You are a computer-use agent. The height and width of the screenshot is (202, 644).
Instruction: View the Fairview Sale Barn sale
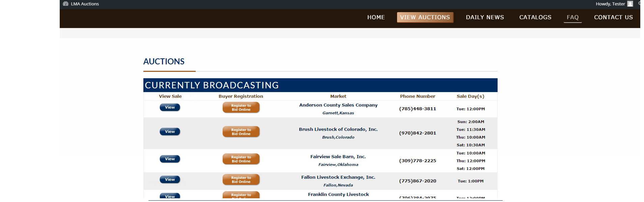[x=170, y=159]
